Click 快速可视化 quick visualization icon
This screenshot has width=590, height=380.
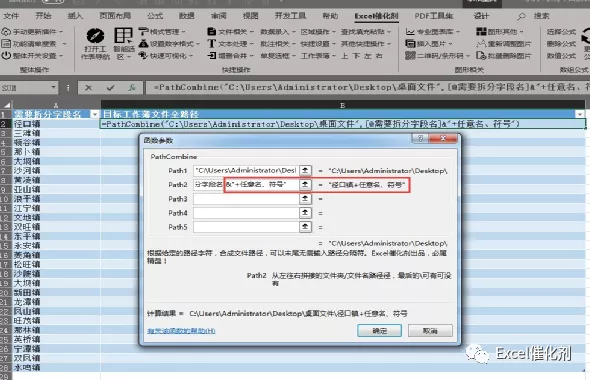143,56
